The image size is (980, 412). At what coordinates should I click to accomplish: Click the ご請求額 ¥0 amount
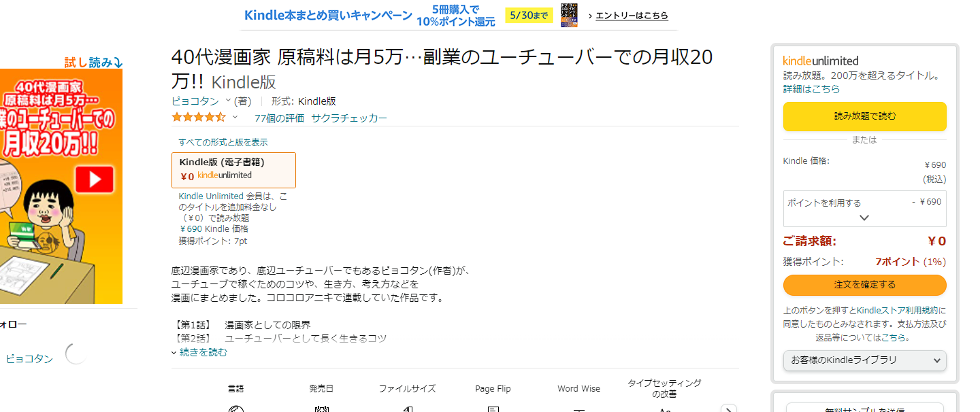click(936, 241)
